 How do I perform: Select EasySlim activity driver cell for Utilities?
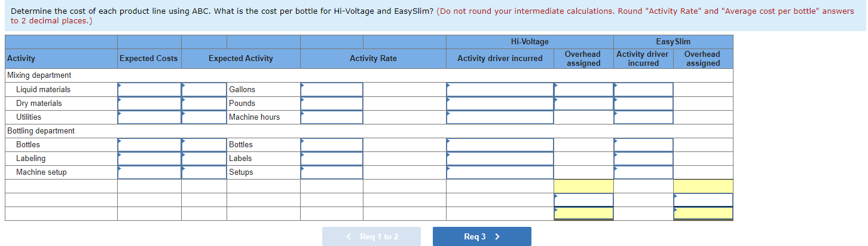tap(643, 117)
